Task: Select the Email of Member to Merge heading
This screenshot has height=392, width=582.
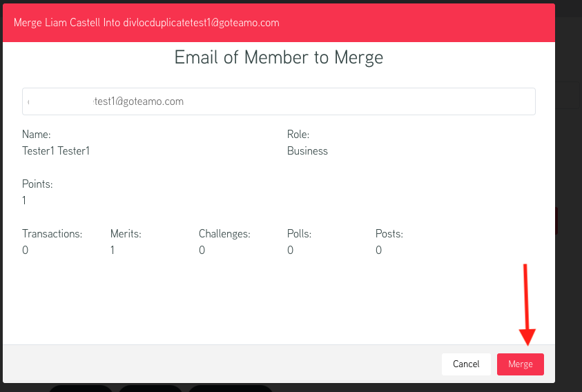Action: 279,57
